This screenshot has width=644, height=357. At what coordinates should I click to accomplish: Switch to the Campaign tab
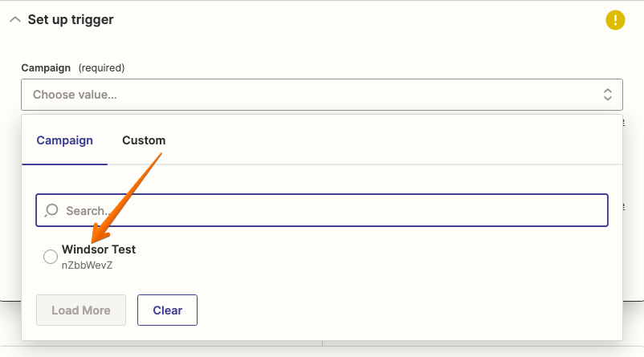point(64,140)
